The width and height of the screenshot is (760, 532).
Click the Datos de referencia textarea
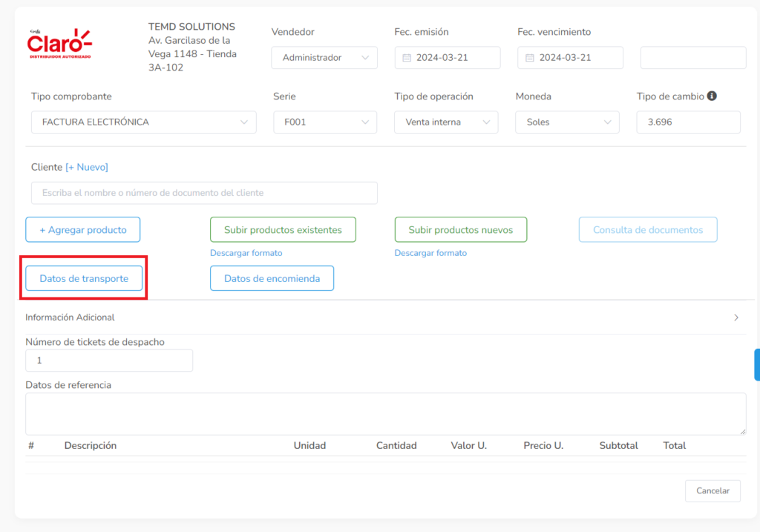pyautogui.click(x=386, y=414)
